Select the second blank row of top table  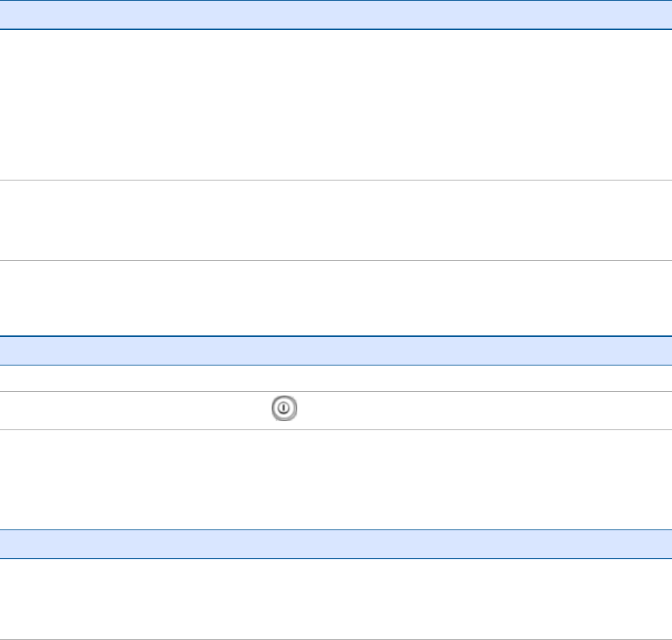click(x=336, y=220)
